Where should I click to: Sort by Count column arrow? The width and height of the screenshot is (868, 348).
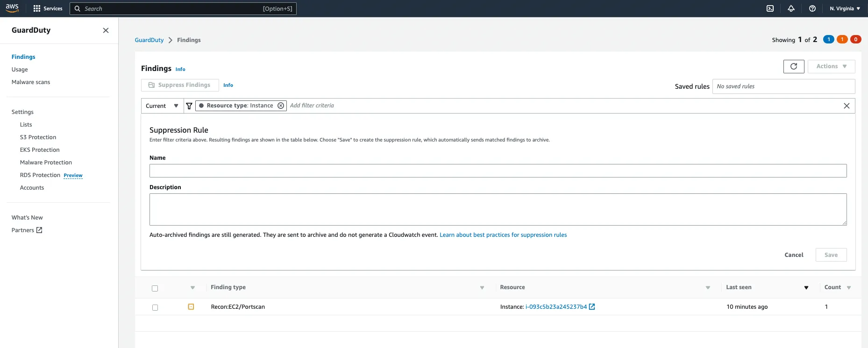pyautogui.click(x=849, y=288)
